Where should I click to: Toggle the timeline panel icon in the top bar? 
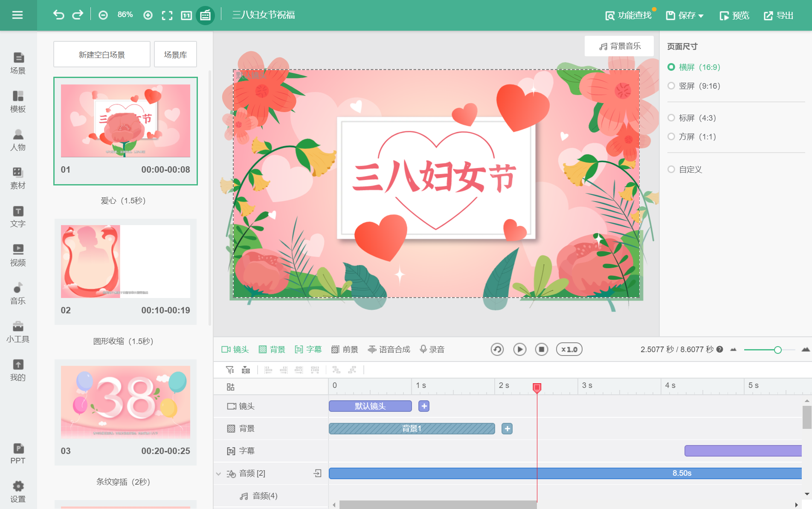point(205,15)
